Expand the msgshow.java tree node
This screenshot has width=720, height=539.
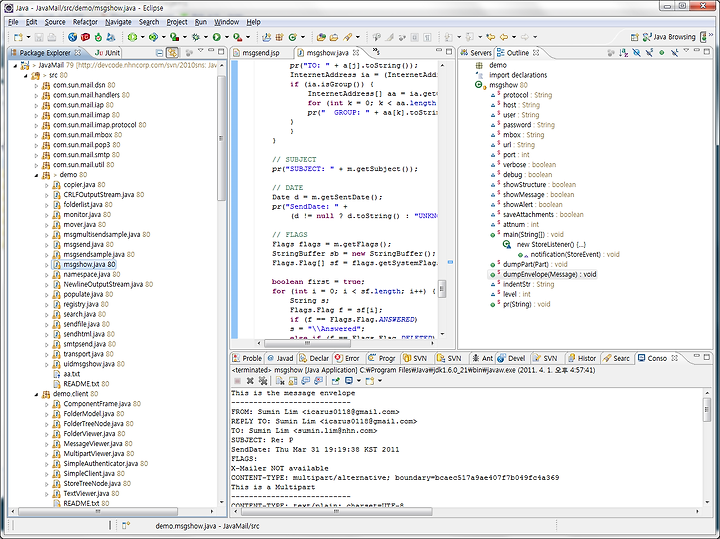tap(47, 265)
